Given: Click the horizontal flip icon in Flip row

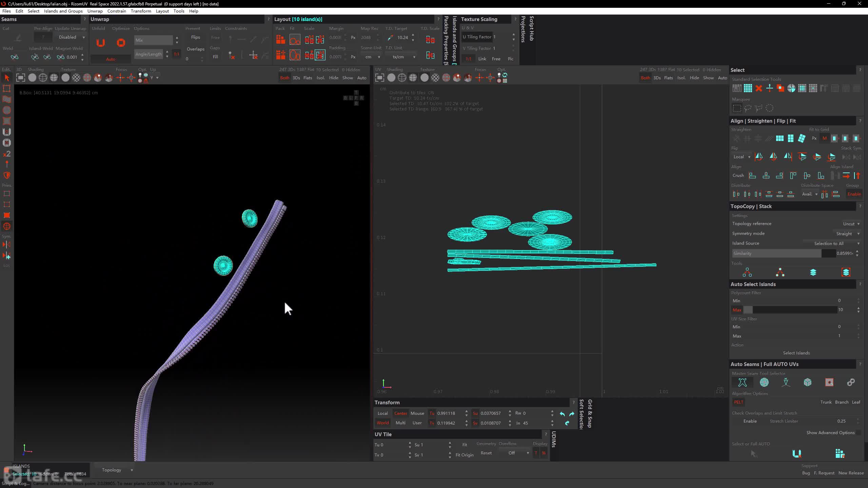Looking at the screenshot, I should pos(759,157).
